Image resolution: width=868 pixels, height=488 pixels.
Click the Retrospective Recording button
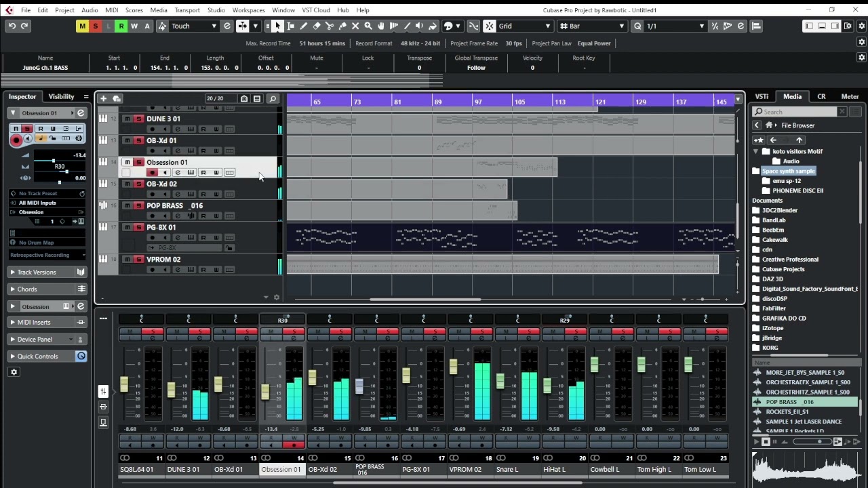[x=47, y=255]
